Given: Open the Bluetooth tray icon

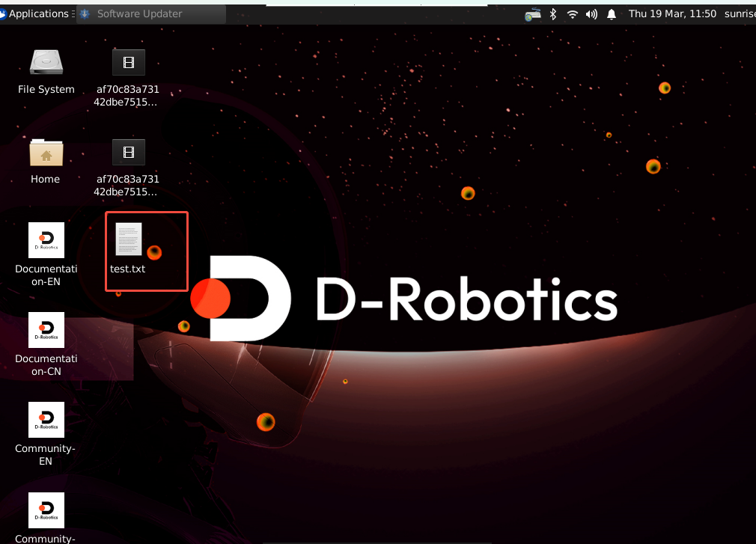Looking at the screenshot, I should click(553, 14).
